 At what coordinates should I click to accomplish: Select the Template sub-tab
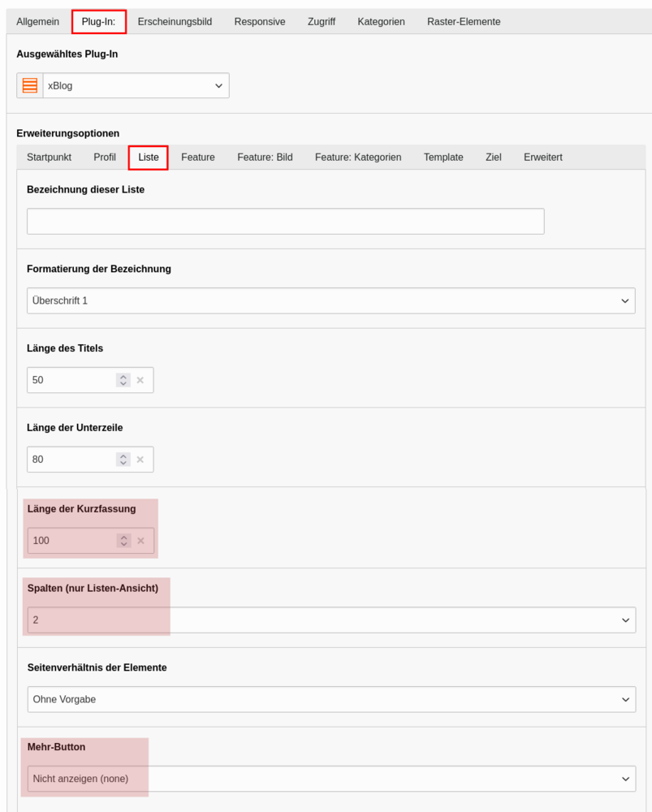(x=443, y=158)
